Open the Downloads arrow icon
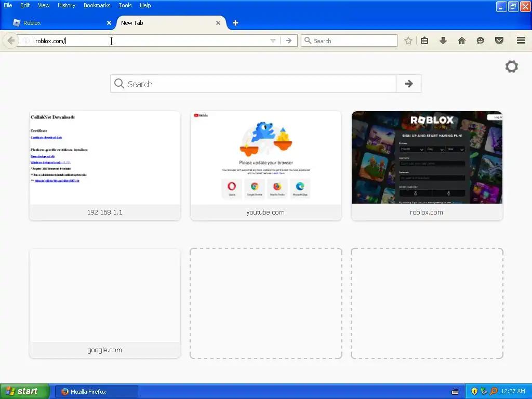The image size is (532, 399). [443, 41]
